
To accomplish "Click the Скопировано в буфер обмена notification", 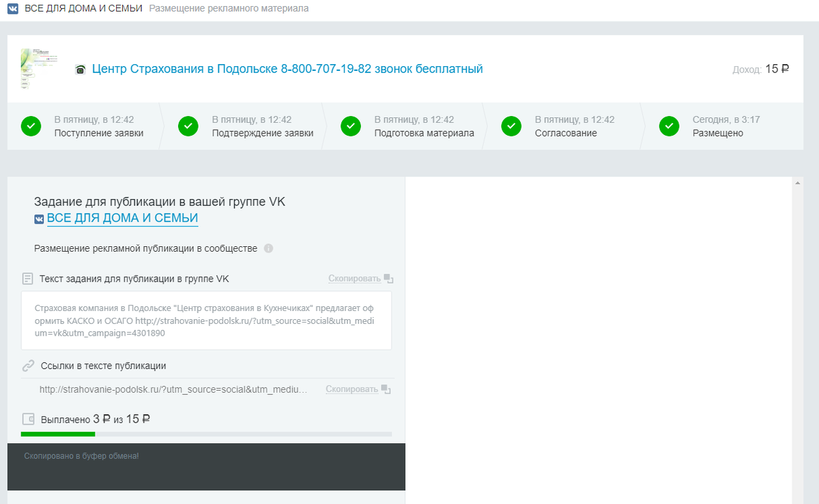I will click(x=206, y=466).
